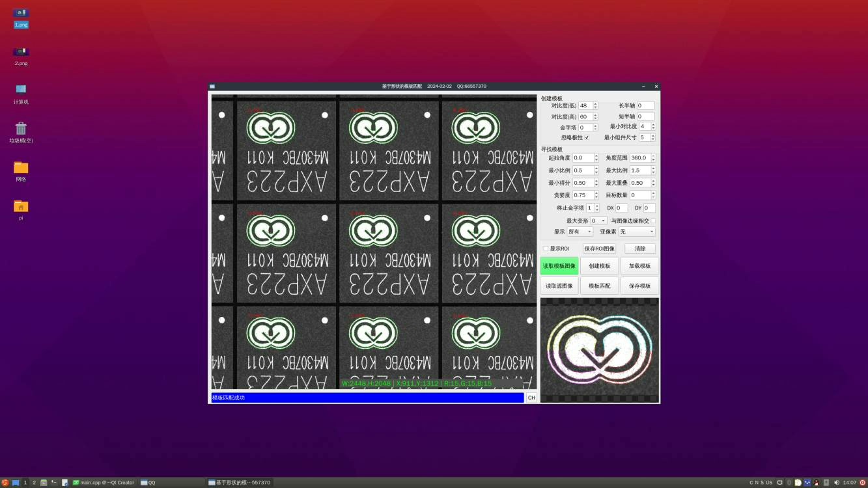The image size is (868, 488).
Task: Click the 对比度(低) spinbox arrows
Action: (595, 105)
